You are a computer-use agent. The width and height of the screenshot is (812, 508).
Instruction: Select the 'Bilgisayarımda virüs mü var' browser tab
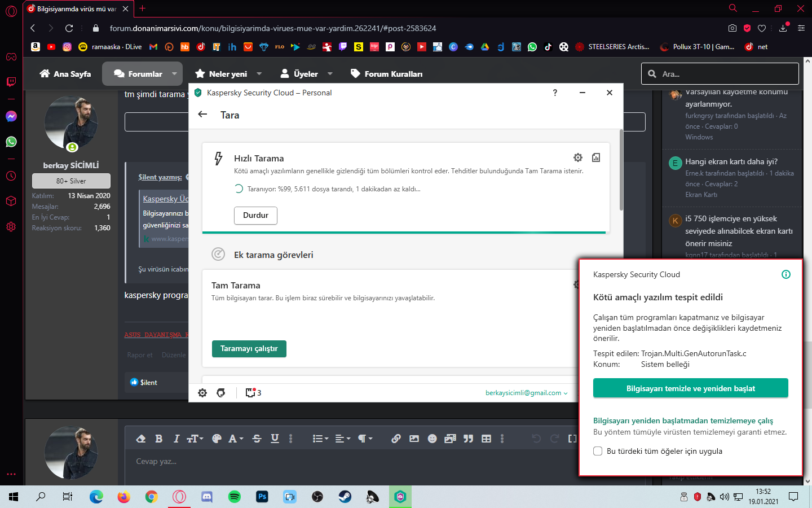77,9
